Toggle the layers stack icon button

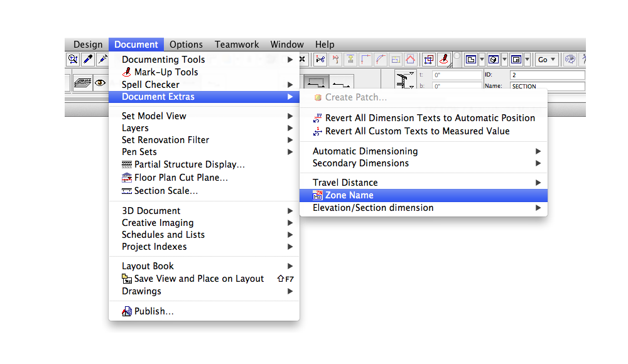click(82, 83)
